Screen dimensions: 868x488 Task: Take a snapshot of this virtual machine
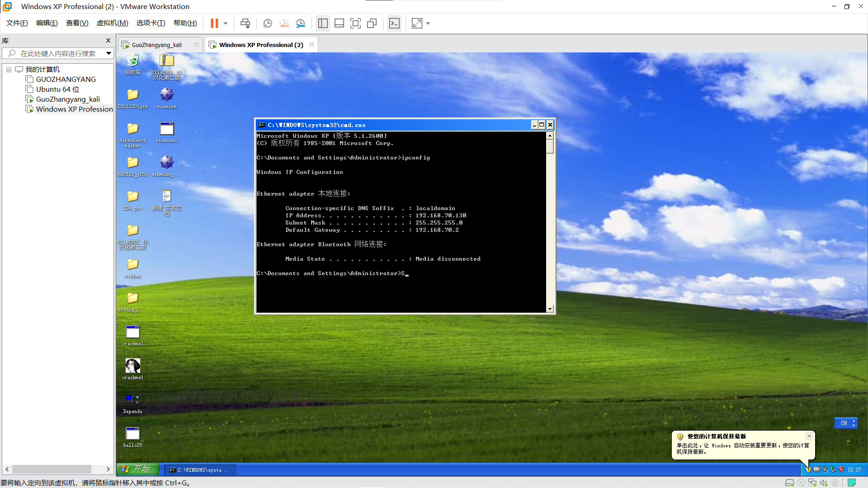267,23
